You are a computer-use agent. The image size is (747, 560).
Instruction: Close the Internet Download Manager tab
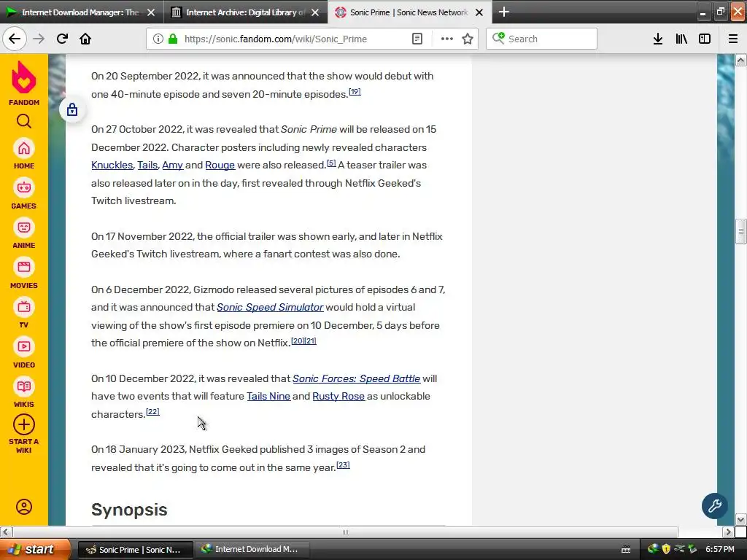click(x=151, y=12)
